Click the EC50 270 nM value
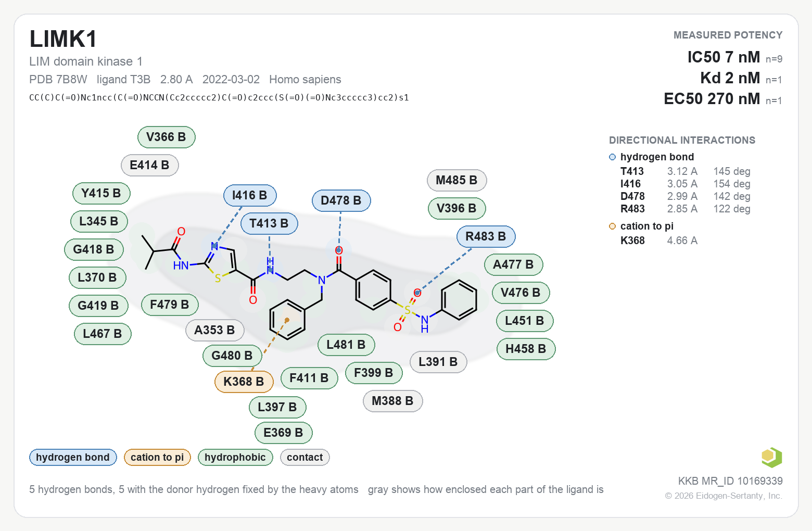Viewport: 812px width, 531px height. pos(712,99)
